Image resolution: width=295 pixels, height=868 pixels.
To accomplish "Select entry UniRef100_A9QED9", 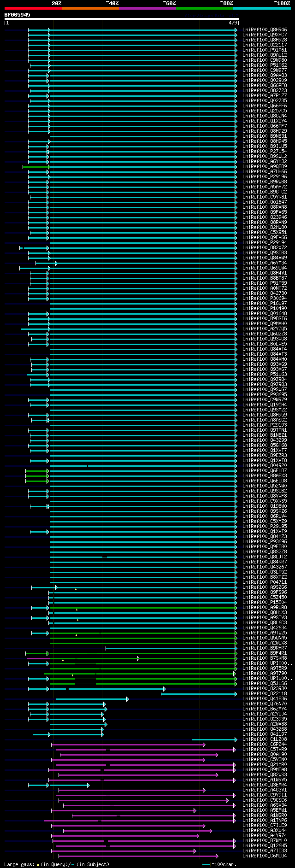I will (265, 167).
